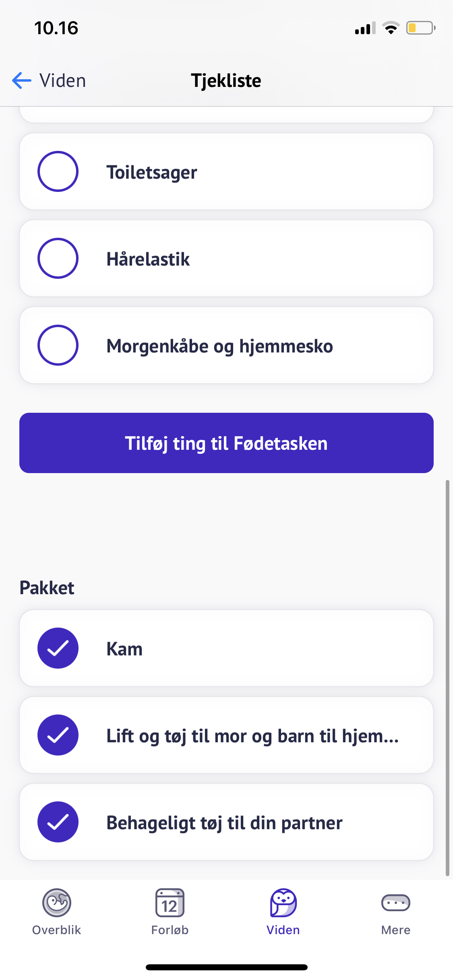This screenshot has width=453, height=980.
Task: Go back via the Viden link
Action: tap(63, 80)
